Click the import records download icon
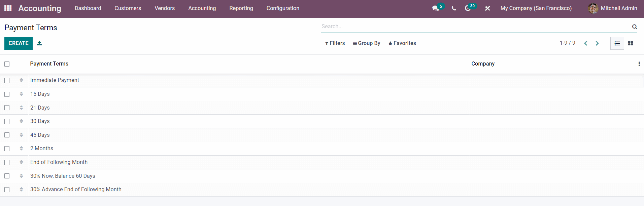The height and width of the screenshot is (206, 644). 39,43
